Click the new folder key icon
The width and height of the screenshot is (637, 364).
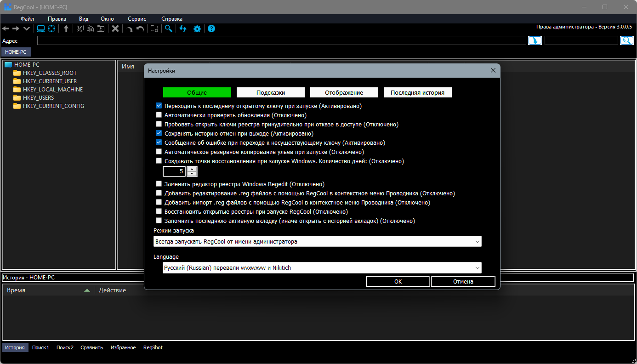pyautogui.click(x=154, y=29)
